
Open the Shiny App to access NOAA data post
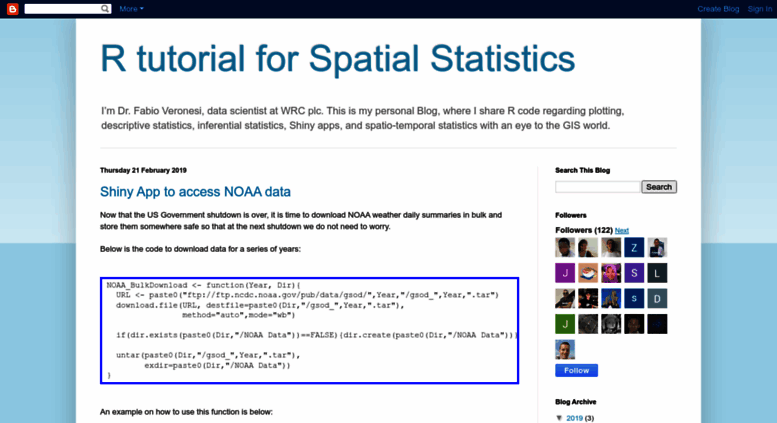coord(195,192)
